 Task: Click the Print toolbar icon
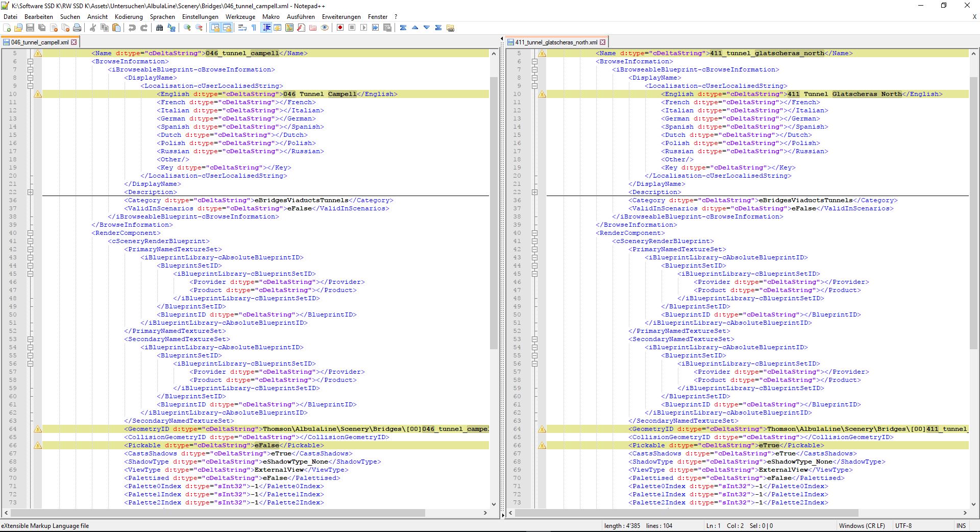(x=77, y=28)
